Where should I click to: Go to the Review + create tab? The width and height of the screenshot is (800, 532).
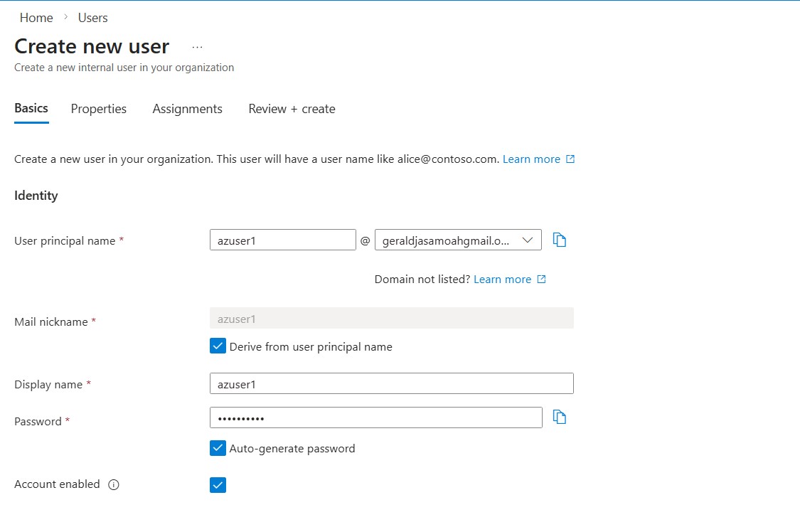[x=292, y=109]
